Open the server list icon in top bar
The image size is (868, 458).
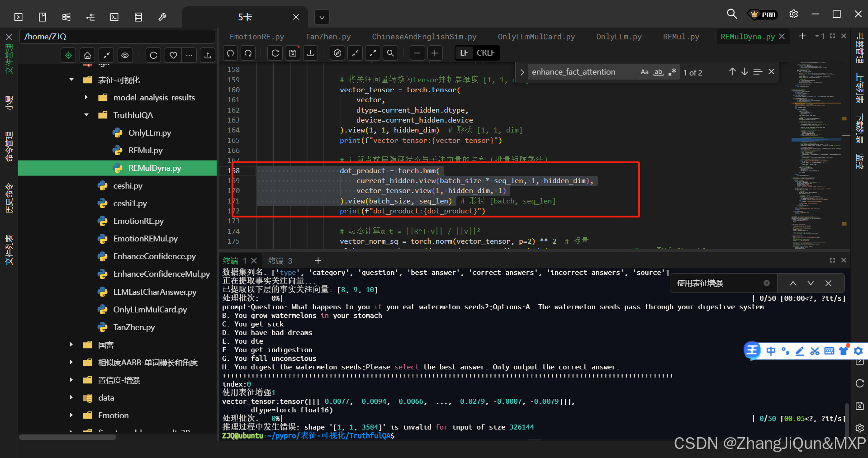pos(138,17)
